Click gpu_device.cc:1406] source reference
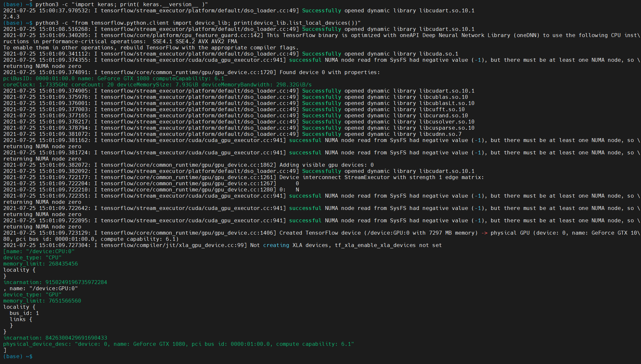 coord(245,233)
